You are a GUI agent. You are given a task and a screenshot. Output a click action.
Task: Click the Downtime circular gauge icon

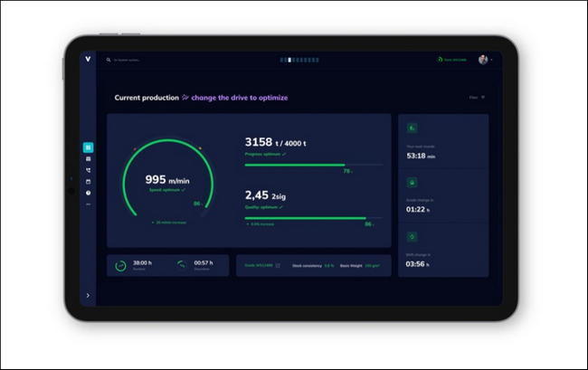tap(182, 265)
